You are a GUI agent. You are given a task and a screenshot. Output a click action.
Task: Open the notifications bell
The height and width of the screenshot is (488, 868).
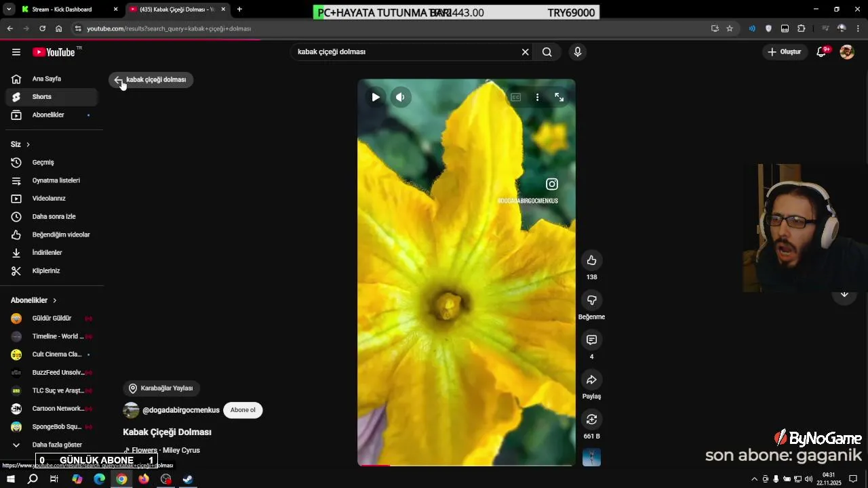tap(821, 52)
